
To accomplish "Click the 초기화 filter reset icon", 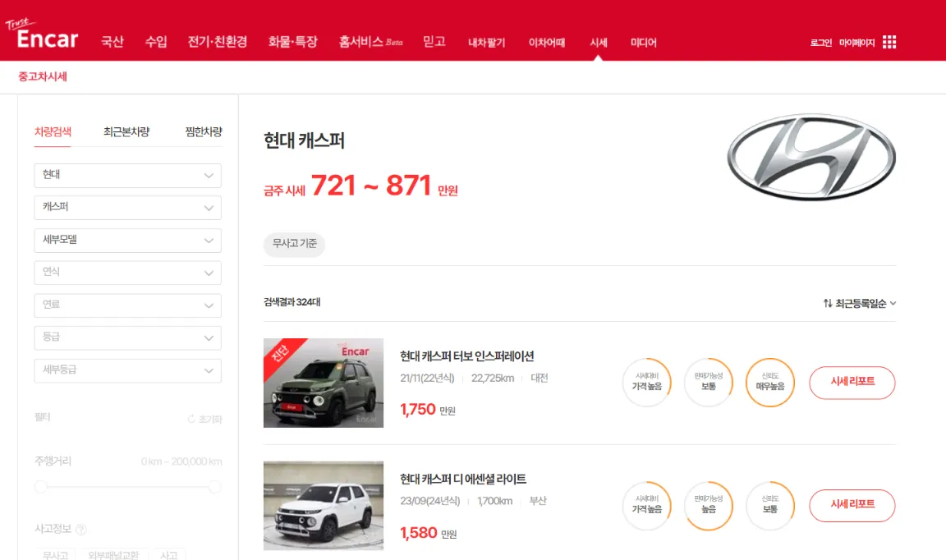I will (x=191, y=419).
